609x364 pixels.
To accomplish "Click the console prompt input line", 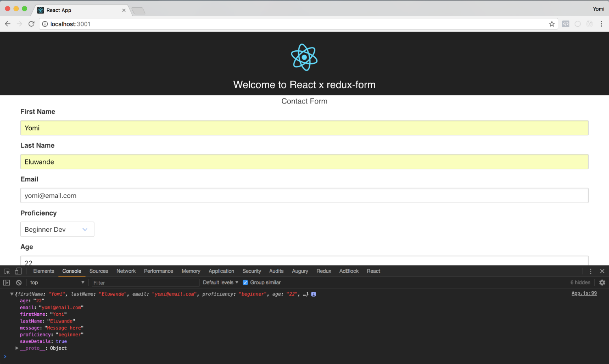I will point(304,356).
